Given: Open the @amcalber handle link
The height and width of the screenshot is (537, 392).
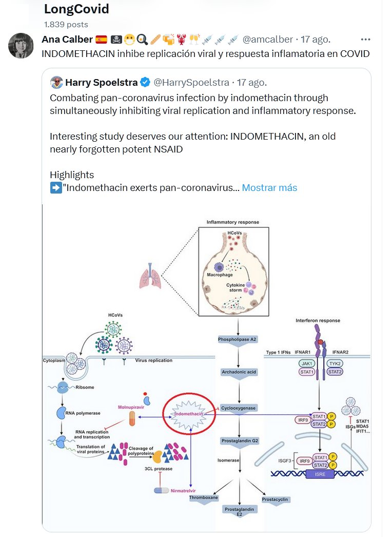Looking at the screenshot, I should pyautogui.click(x=267, y=40).
